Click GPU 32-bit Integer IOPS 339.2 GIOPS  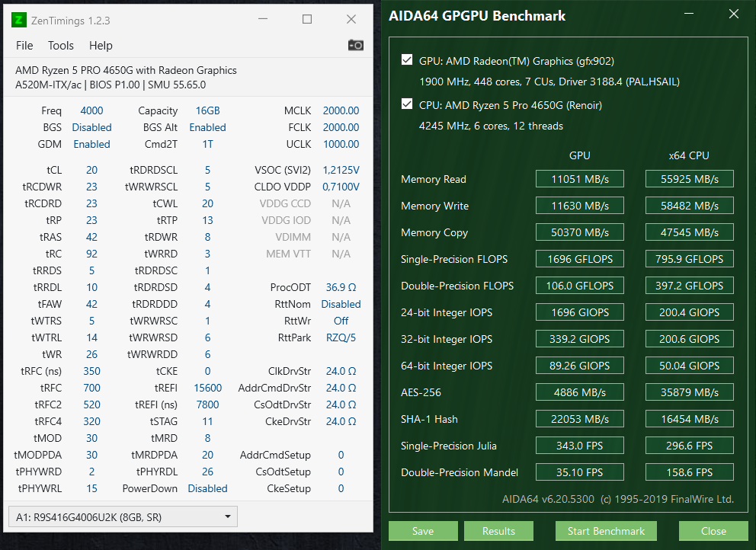[x=579, y=339]
